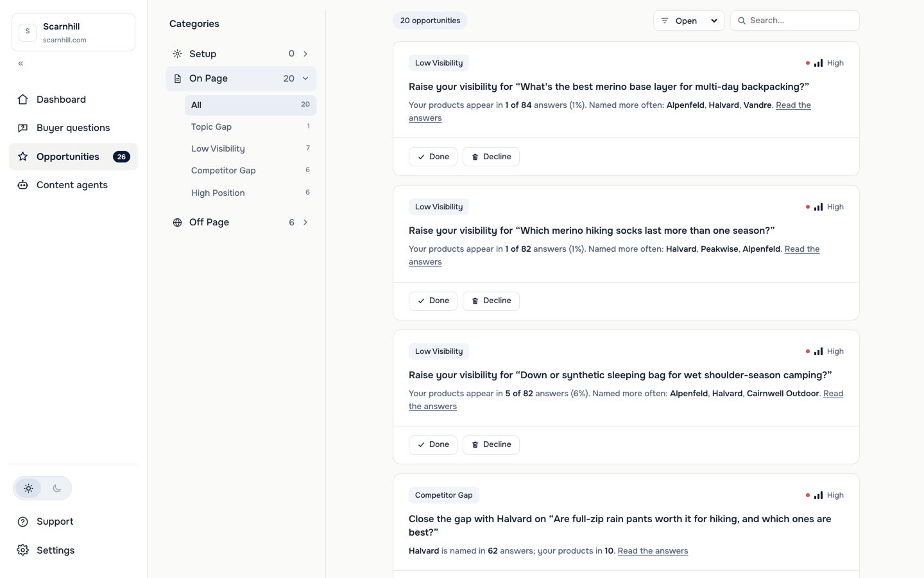Click the filter lines icon beside Open
The image size is (924, 578).
(665, 21)
